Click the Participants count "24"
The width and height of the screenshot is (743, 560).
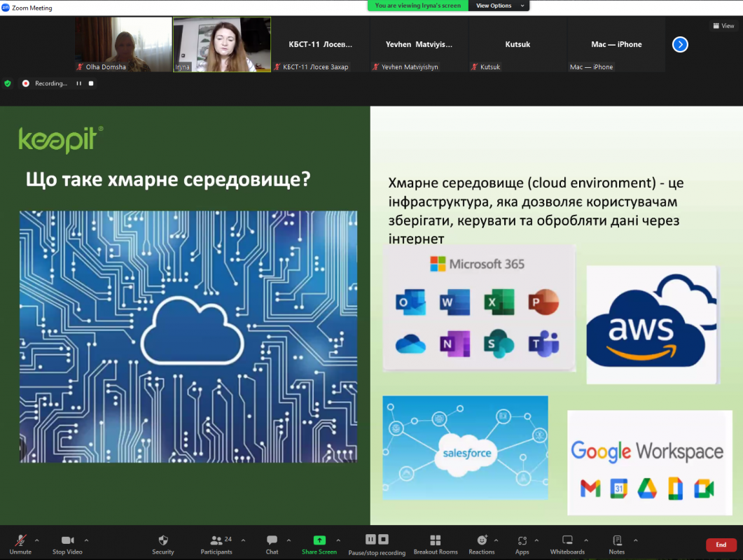228,539
